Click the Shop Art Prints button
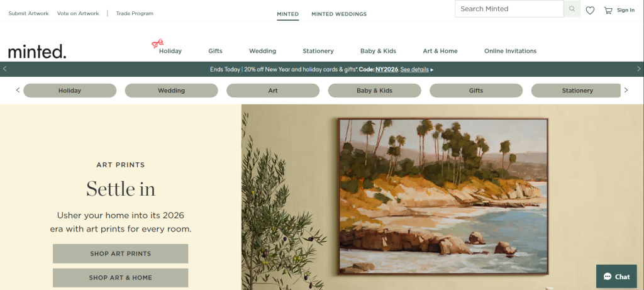644x290 pixels. 120,254
